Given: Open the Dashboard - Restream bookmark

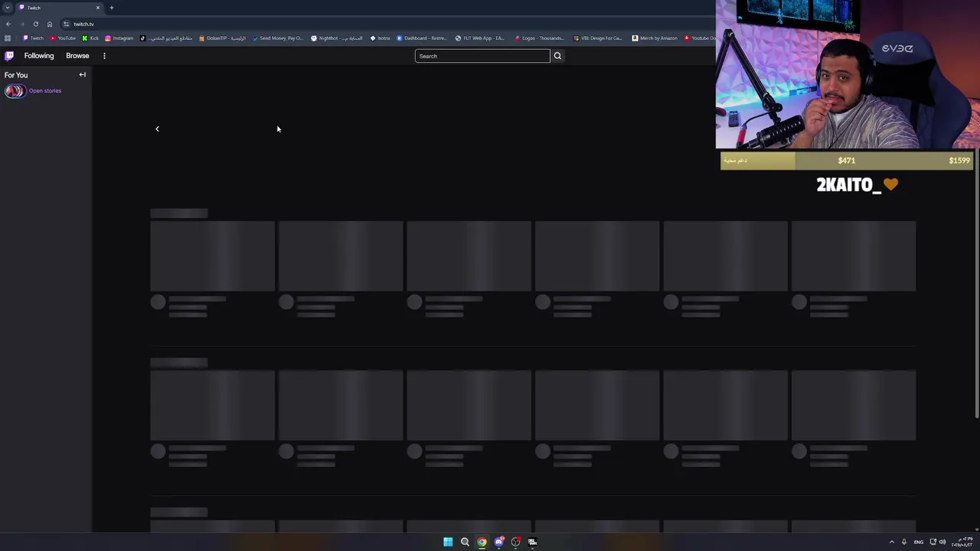Looking at the screenshot, I should point(421,38).
